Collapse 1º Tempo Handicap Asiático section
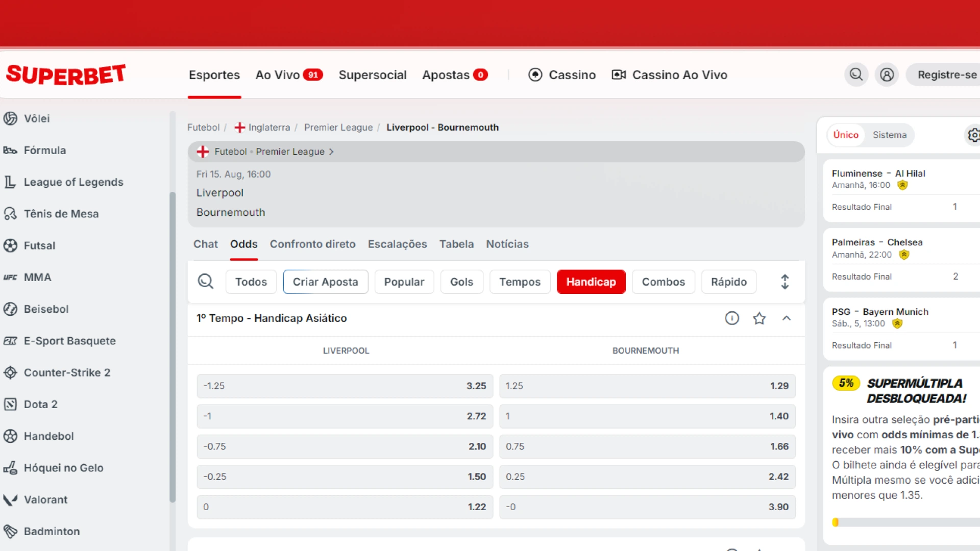The image size is (980, 551). (x=787, y=318)
